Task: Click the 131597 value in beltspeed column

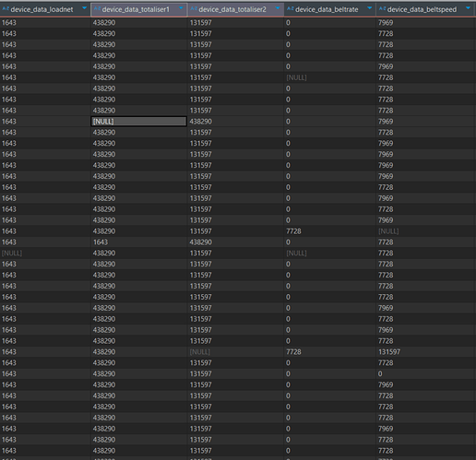Action: (x=389, y=352)
